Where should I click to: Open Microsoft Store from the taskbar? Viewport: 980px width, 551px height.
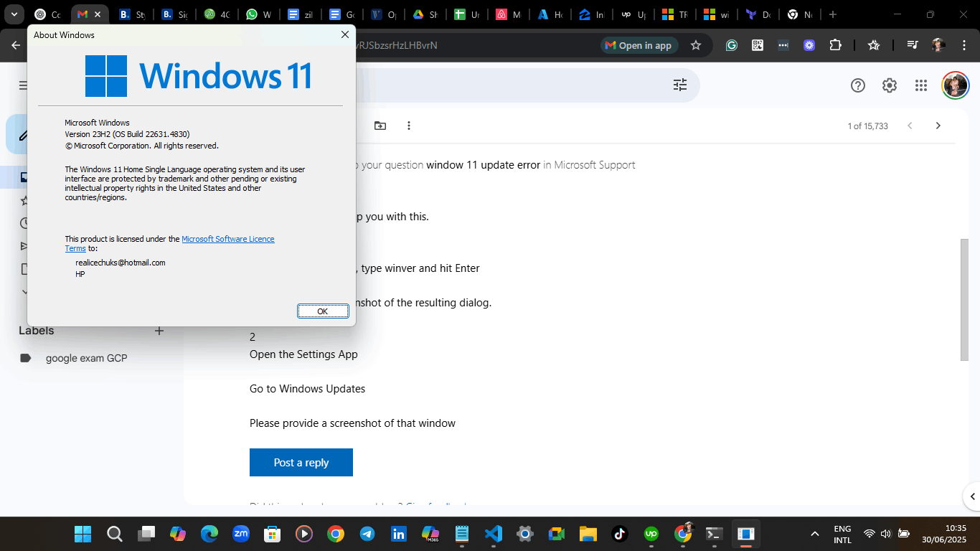[272, 534]
